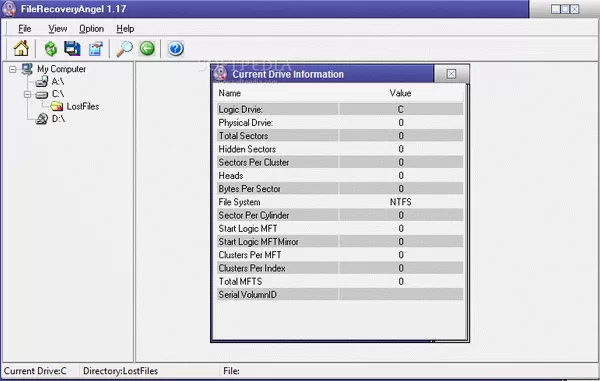The width and height of the screenshot is (600, 381).
Task: Click the C value of Logic Drvie
Action: coord(401,109)
